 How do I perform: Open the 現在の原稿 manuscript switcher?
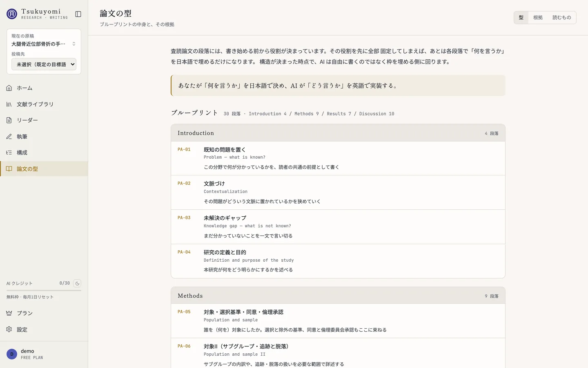pyautogui.click(x=44, y=44)
